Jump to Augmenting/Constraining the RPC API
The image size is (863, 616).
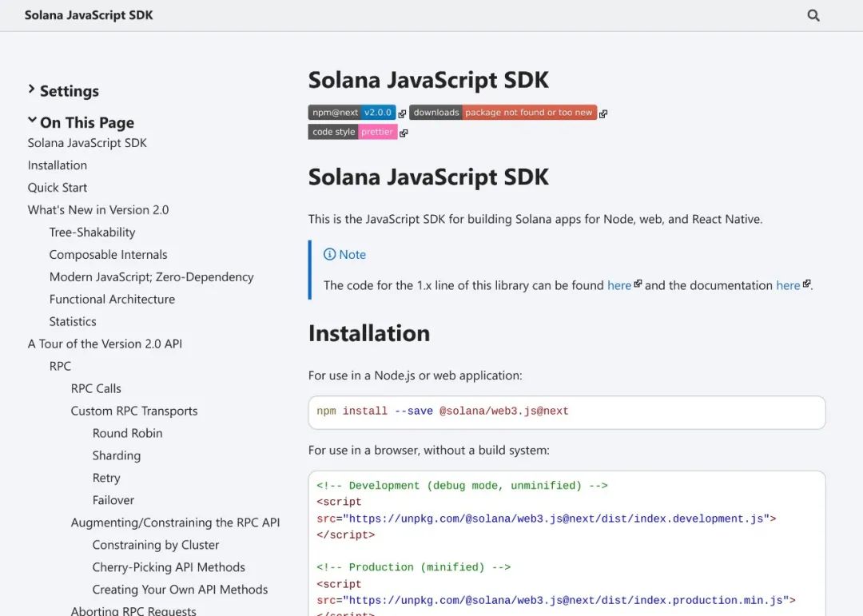175,523
